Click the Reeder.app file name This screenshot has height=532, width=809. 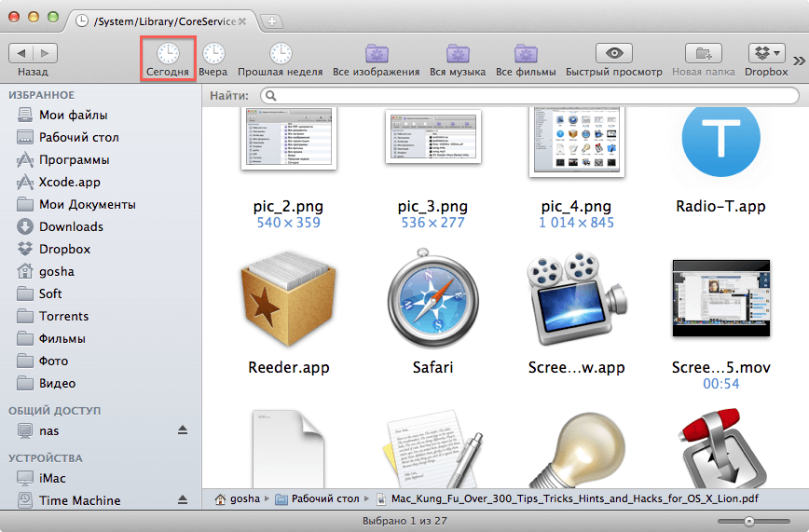[x=289, y=367]
